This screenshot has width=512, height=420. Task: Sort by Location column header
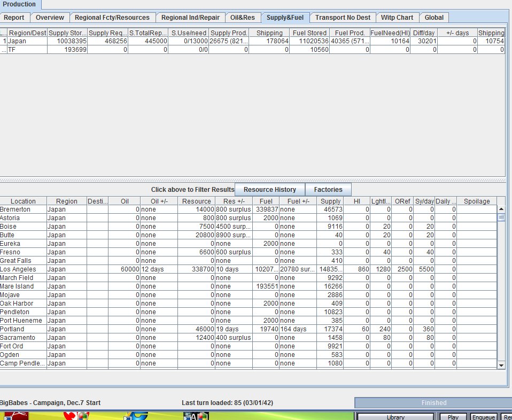click(x=23, y=201)
